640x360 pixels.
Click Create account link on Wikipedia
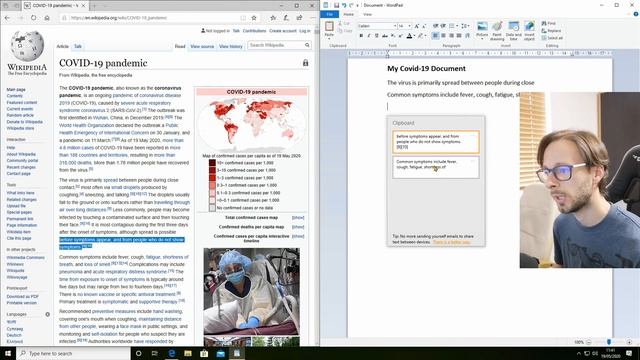(x=282, y=31)
